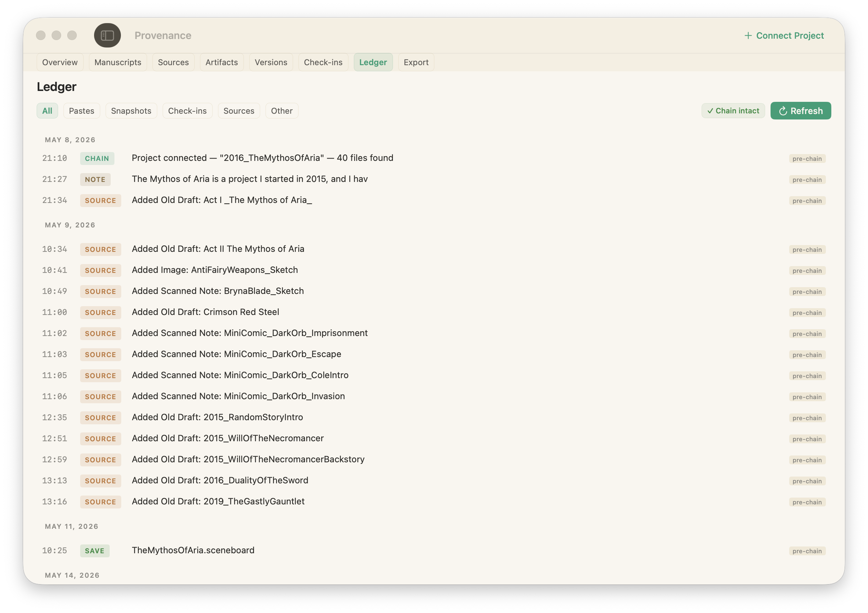868x613 pixels.
Task: Click the Provenance app title
Action: (163, 36)
